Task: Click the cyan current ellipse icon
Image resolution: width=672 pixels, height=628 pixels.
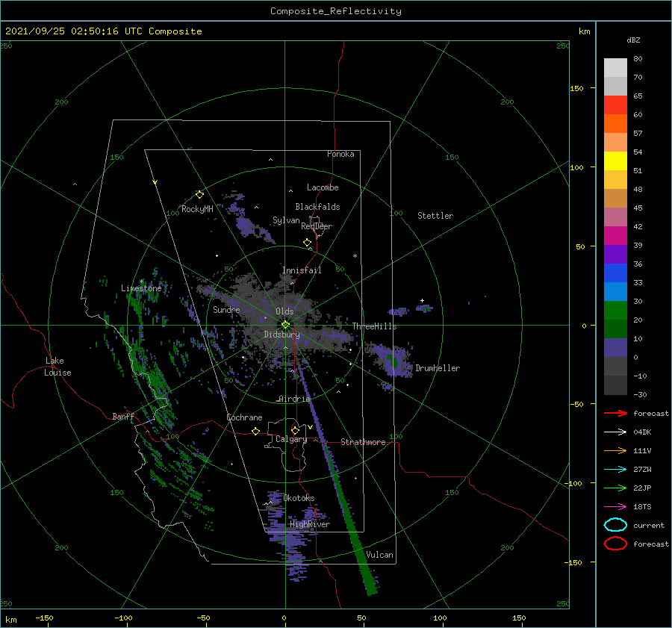Action: [615, 525]
